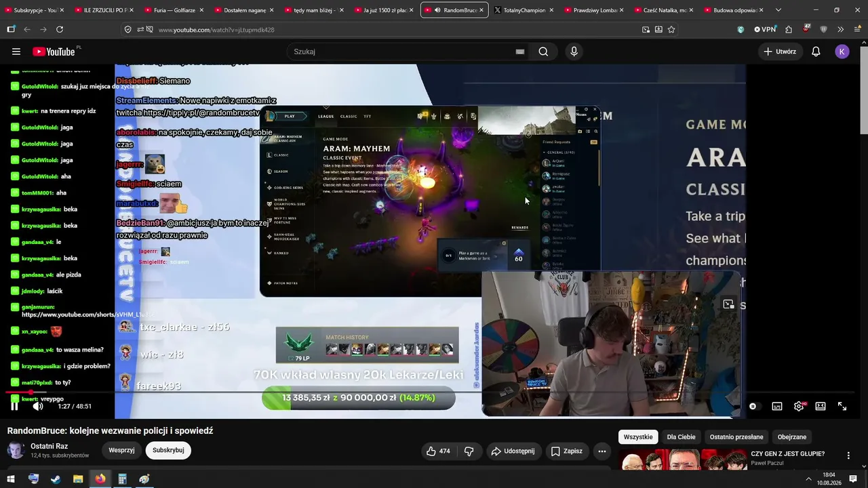Select the Dla Ciebie filter chip

[681, 437]
